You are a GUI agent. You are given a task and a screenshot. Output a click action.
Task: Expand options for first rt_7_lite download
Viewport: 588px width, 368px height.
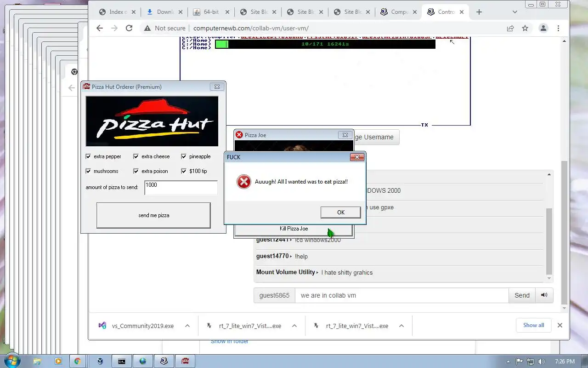point(294,326)
